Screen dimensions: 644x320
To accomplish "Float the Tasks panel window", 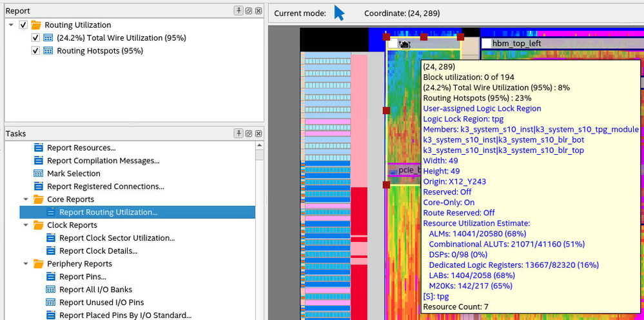I will tap(248, 134).
